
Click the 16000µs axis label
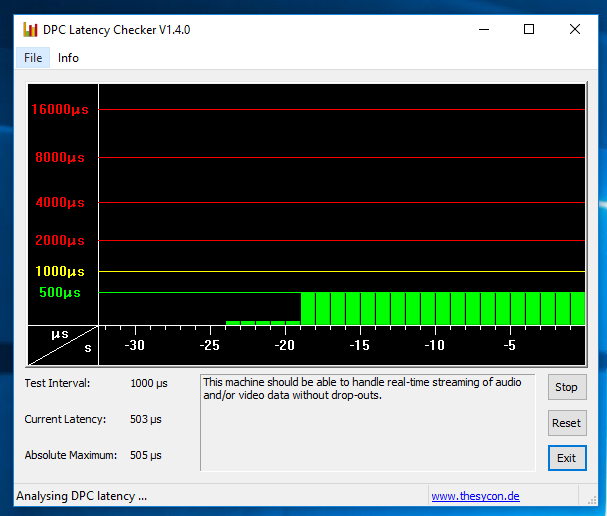pyautogui.click(x=60, y=110)
